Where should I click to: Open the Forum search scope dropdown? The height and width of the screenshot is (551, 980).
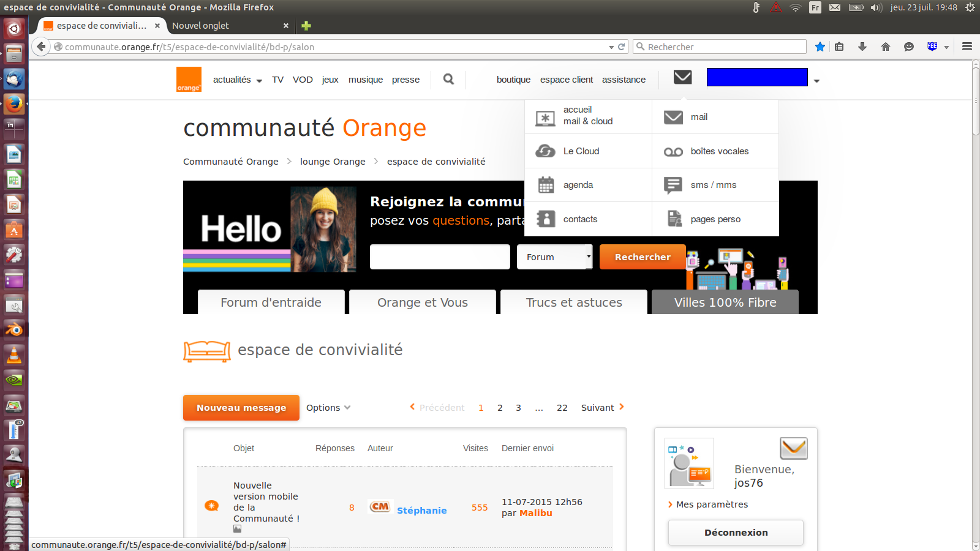click(554, 257)
